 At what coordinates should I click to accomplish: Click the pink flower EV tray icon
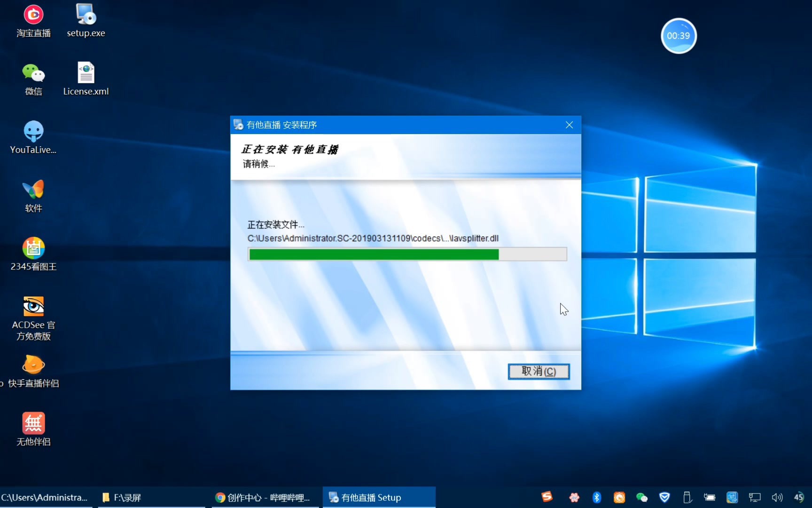click(574, 497)
